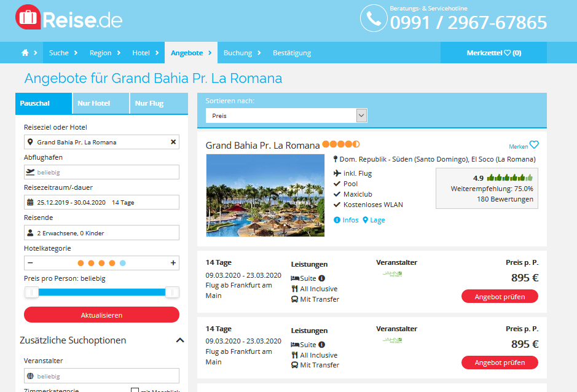Click the globe icon in Veranstalter field
577x392 pixels.
31,376
